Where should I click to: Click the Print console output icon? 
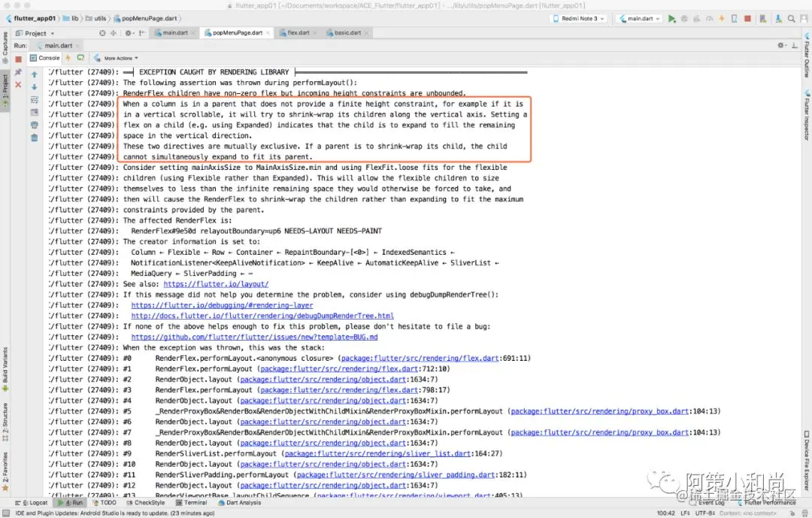[34, 125]
